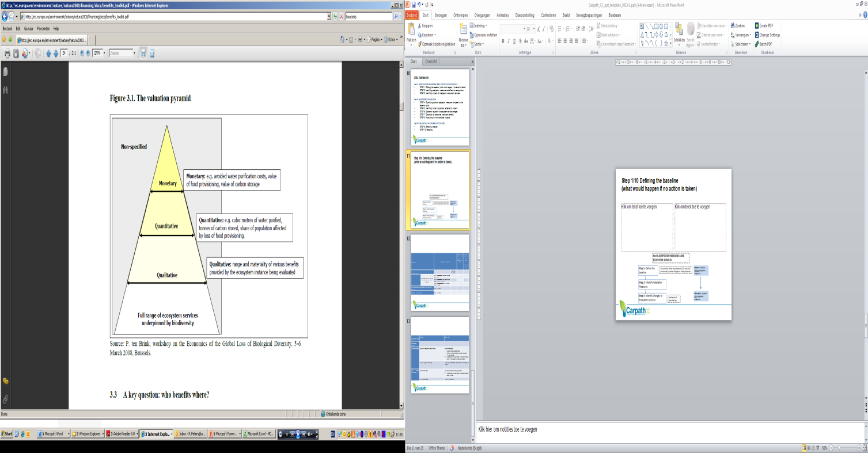868x453 pixels.
Task: Click Create PDF in Bluebeam group
Action: pos(764,26)
